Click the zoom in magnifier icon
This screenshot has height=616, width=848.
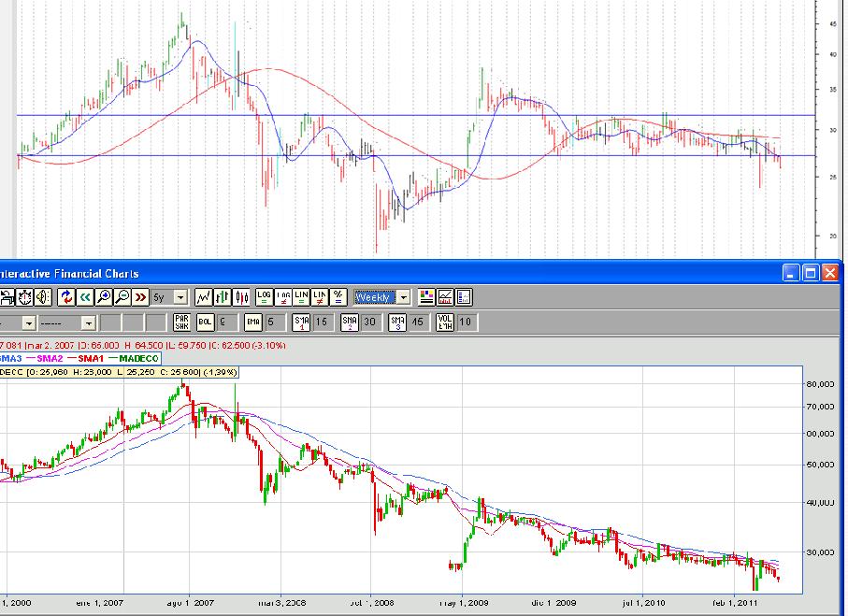pos(104,297)
